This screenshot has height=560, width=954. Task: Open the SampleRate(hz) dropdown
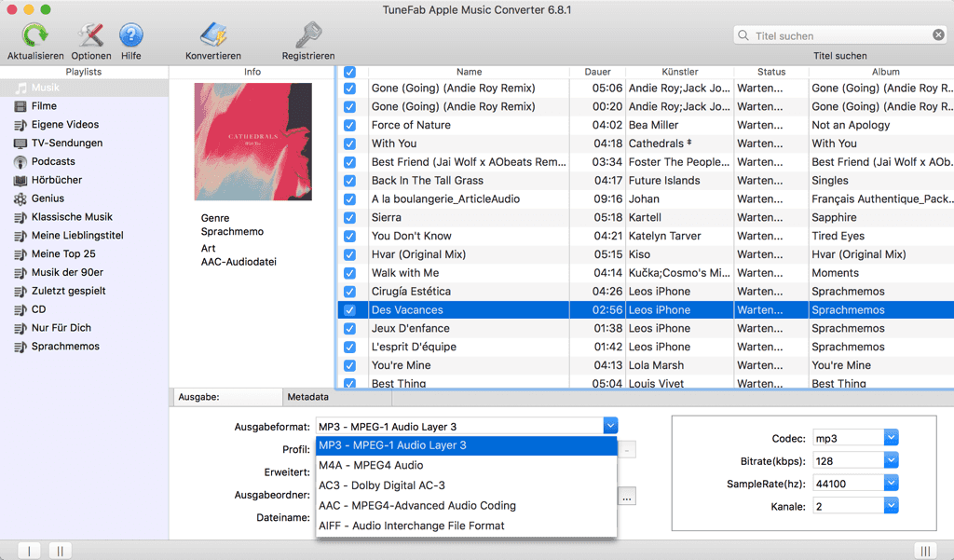[x=891, y=484]
